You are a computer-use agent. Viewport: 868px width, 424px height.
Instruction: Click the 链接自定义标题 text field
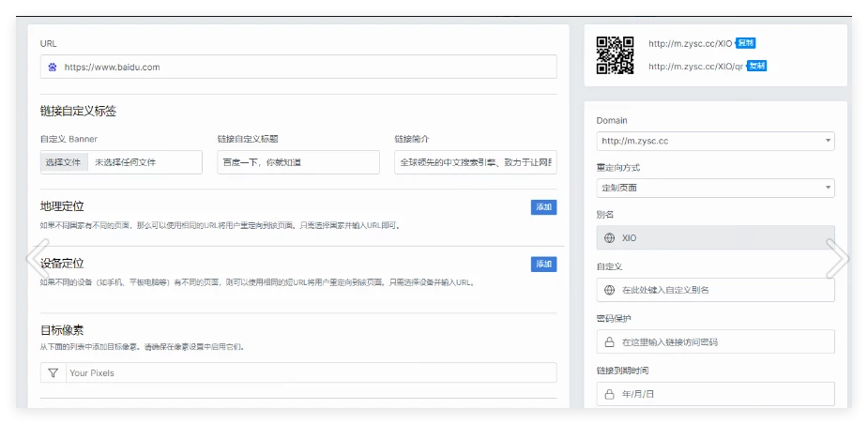(x=297, y=162)
